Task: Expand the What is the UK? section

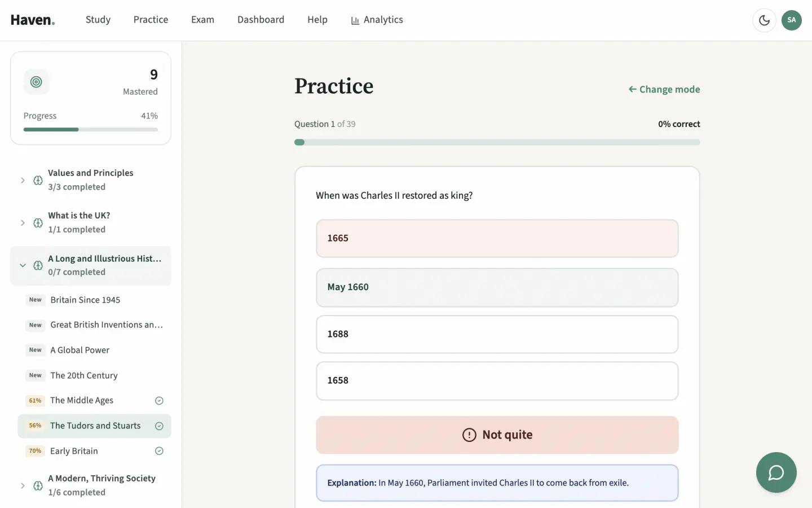Action: tap(23, 222)
